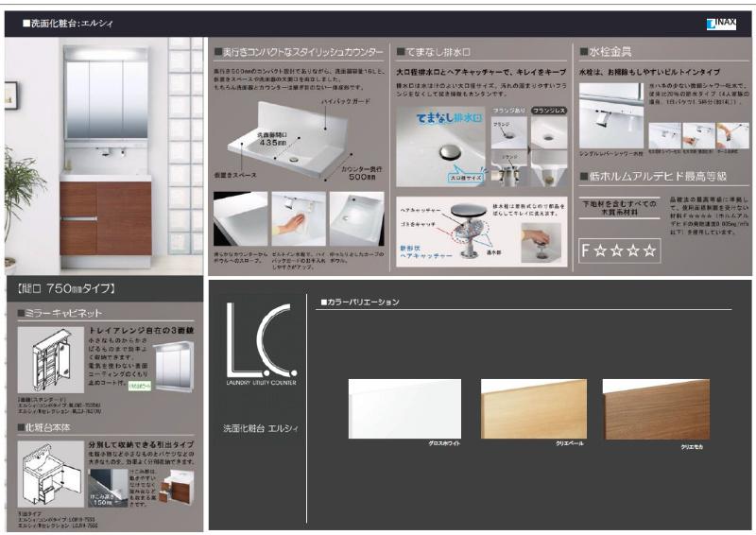Select the グロスホワイト white color swatch
Screen dimensions: 756x535
click(x=404, y=408)
